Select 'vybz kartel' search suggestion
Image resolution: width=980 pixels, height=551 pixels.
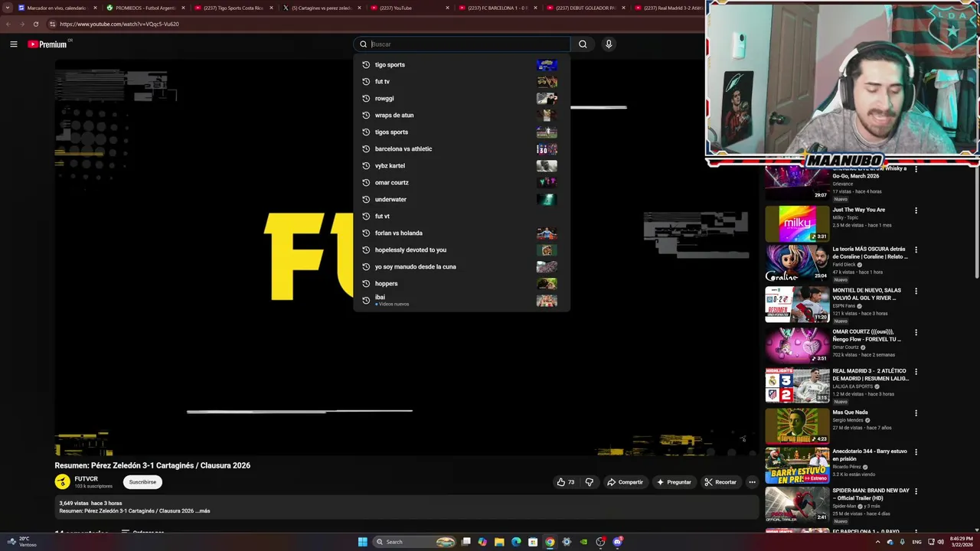coord(461,166)
